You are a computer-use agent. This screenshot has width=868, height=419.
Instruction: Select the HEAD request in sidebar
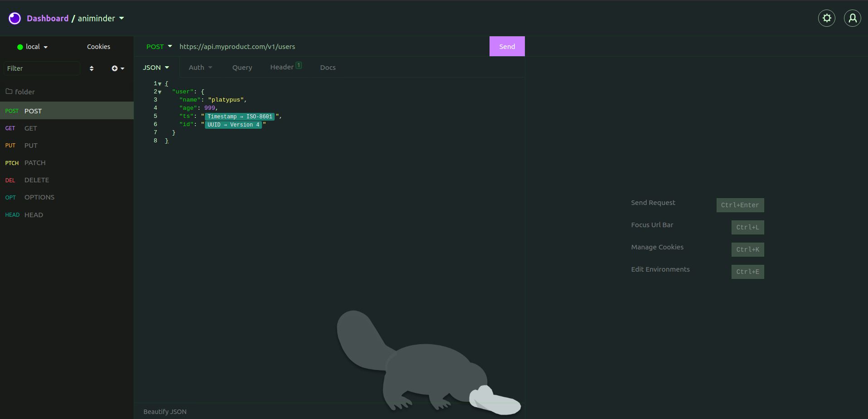(x=67, y=215)
